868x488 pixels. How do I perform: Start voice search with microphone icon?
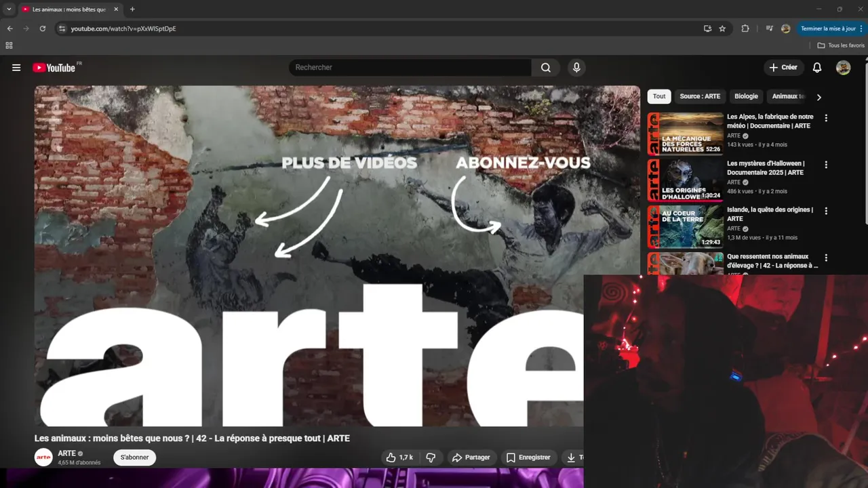tap(576, 68)
